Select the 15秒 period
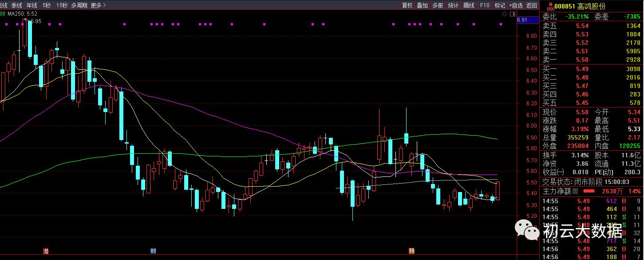The height and width of the screenshot is (260, 644). pos(62,5)
